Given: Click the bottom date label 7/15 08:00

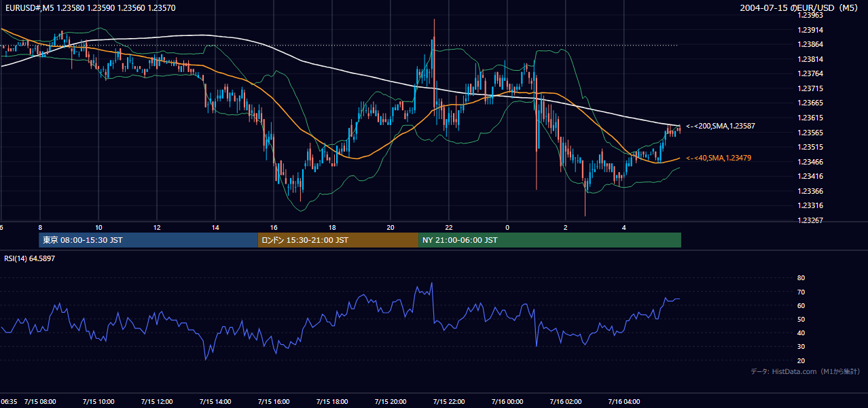Looking at the screenshot, I should coord(39,401).
